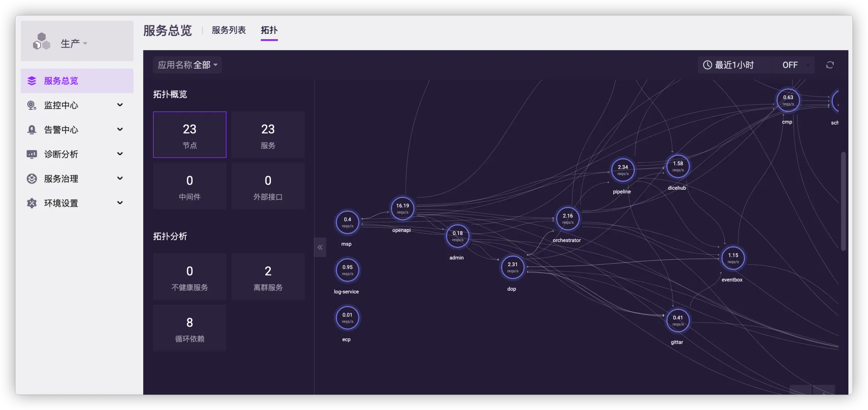
Task: Click the refresh icon in topology toolbar
Action: click(x=830, y=65)
